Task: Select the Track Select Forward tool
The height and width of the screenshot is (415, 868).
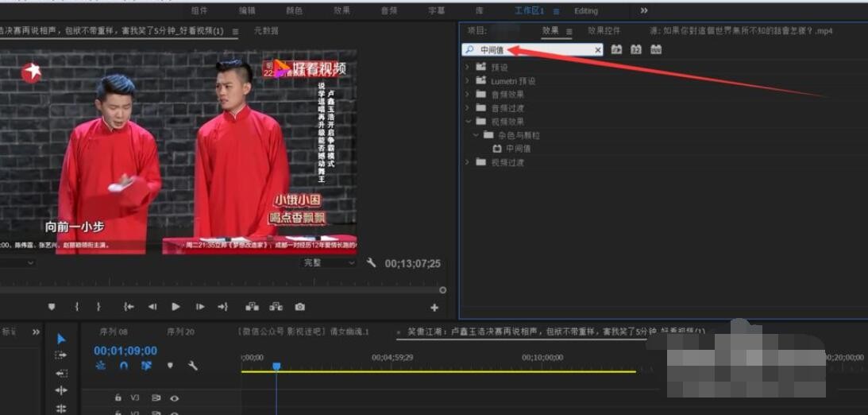Action: click(x=61, y=355)
